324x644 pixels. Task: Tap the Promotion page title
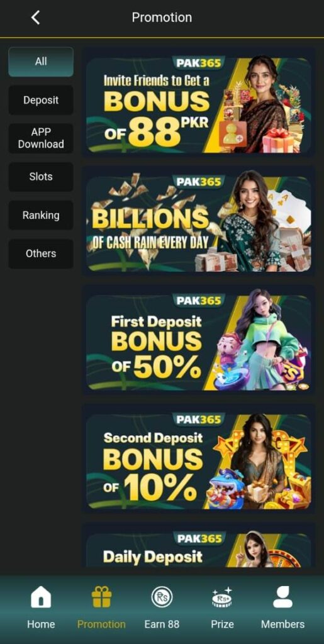[162, 18]
